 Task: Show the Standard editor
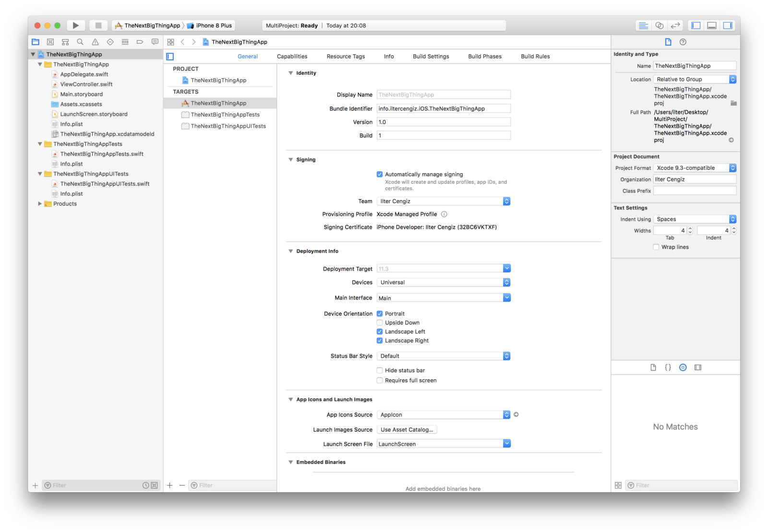(643, 25)
